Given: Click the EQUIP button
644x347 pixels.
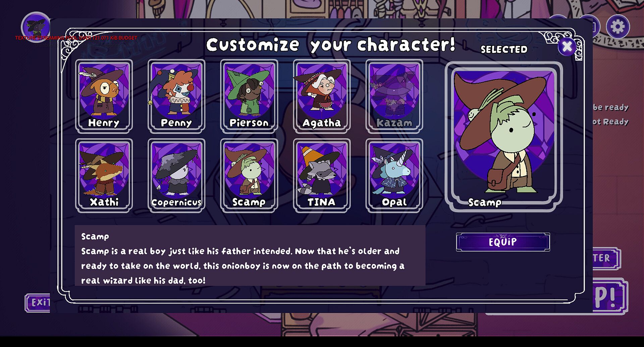Looking at the screenshot, I should (x=503, y=242).
